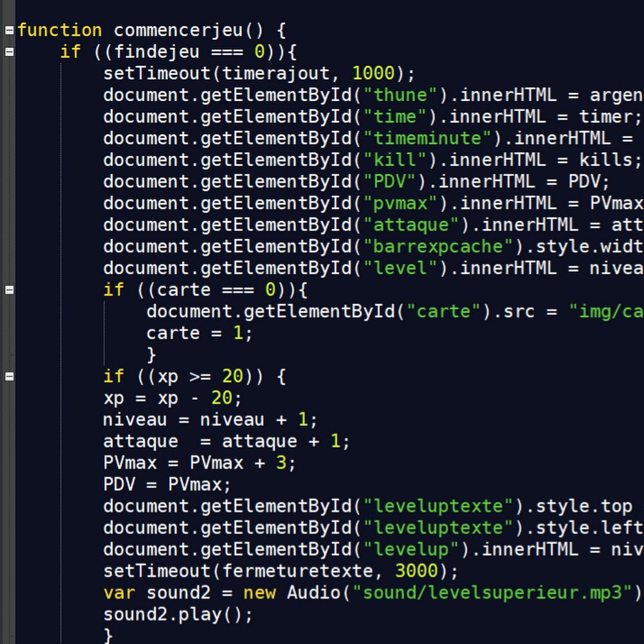Click the line 'niveau = niveau + 1;'
644x644 pixels.
210,420
